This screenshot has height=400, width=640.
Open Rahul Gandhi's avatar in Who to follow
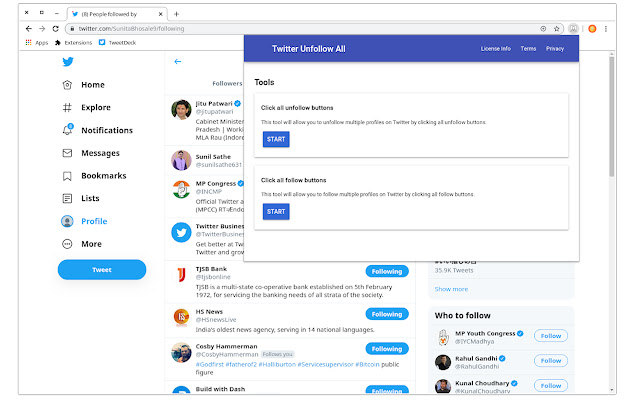coord(443,362)
